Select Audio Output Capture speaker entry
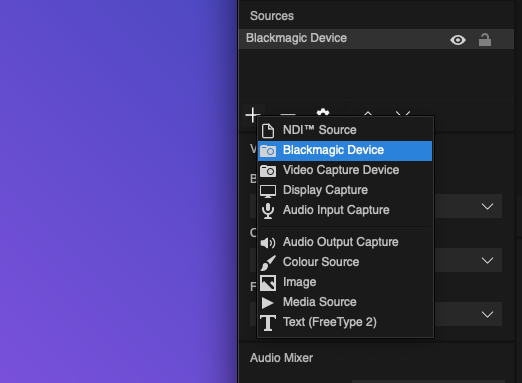The width and height of the screenshot is (522, 383). pyautogui.click(x=345, y=242)
